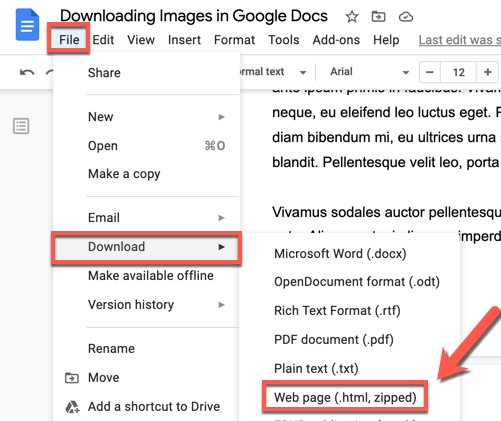Image resolution: width=501 pixels, height=421 pixels.
Task: Expand the New submenu
Action: click(x=146, y=117)
